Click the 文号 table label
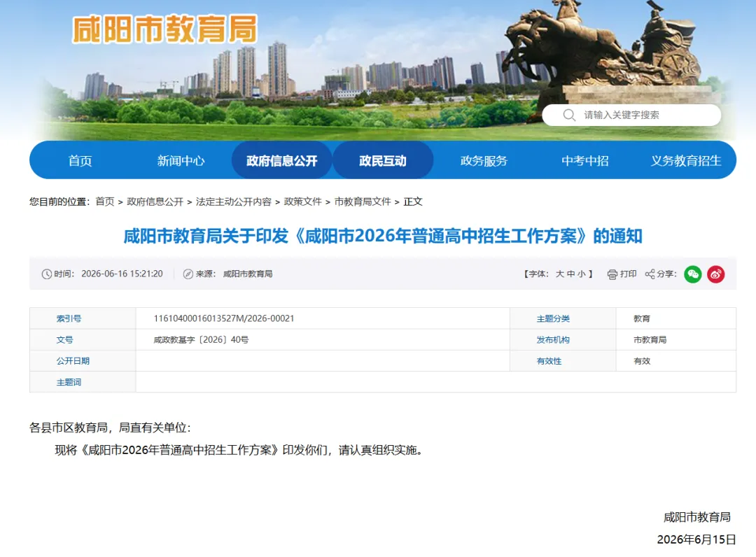Viewport: 756px width, 557px height. [x=64, y=339]
